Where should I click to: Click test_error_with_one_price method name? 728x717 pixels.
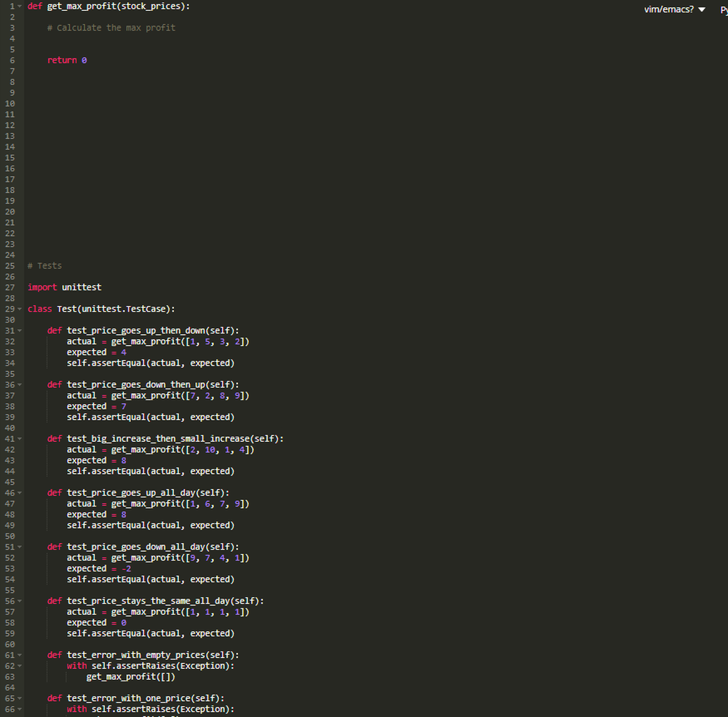coord(129,698)
